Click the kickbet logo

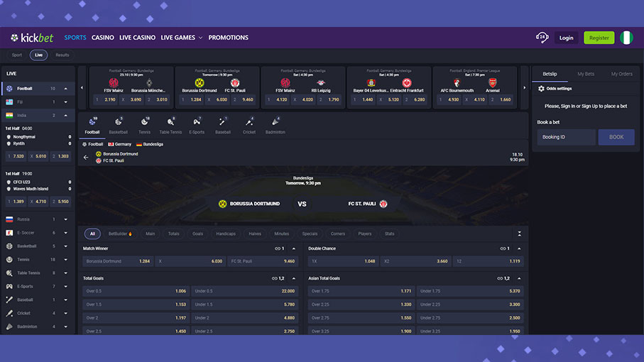(x=33, y=38)
